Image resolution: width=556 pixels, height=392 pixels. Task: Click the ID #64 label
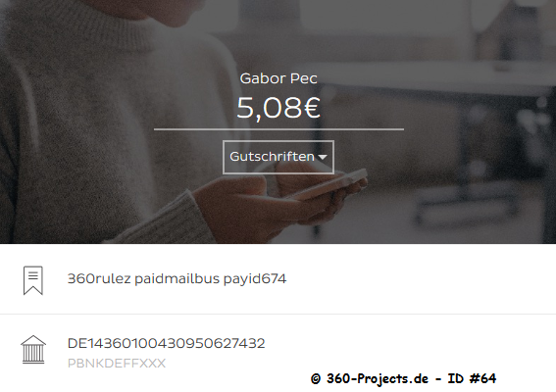(472, 378)
